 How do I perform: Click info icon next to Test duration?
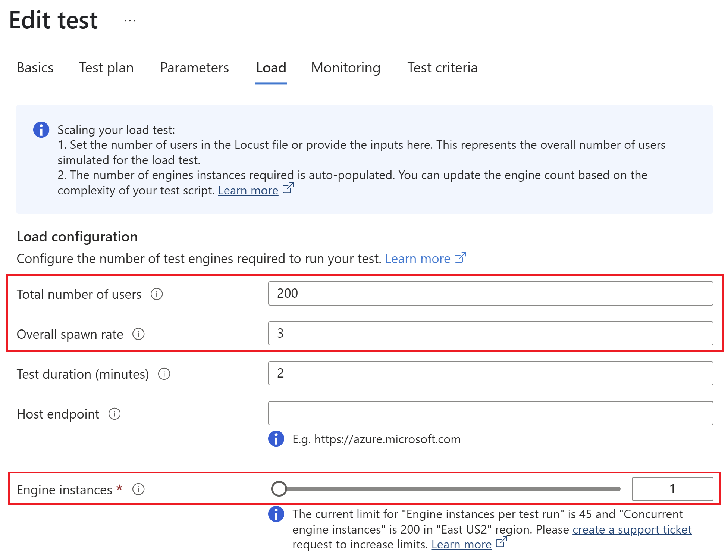(x=164, y=374)
